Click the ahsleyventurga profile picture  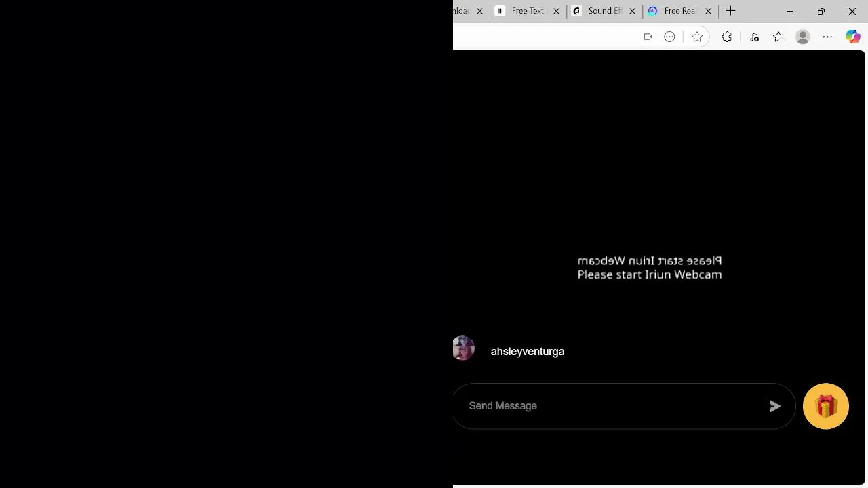coord(463,348)
